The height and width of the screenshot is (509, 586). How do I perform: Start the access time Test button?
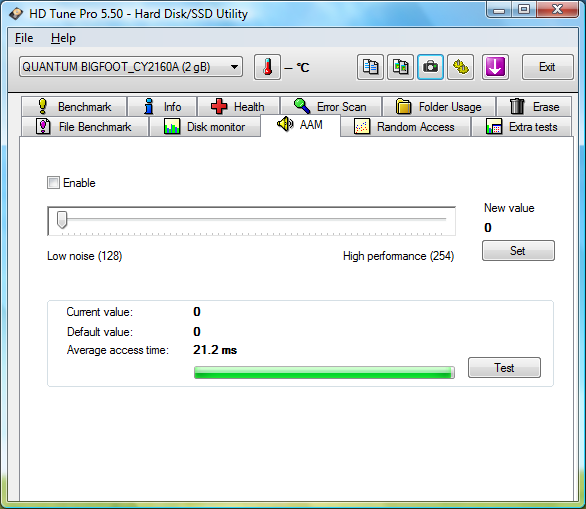tap(504, 367)
